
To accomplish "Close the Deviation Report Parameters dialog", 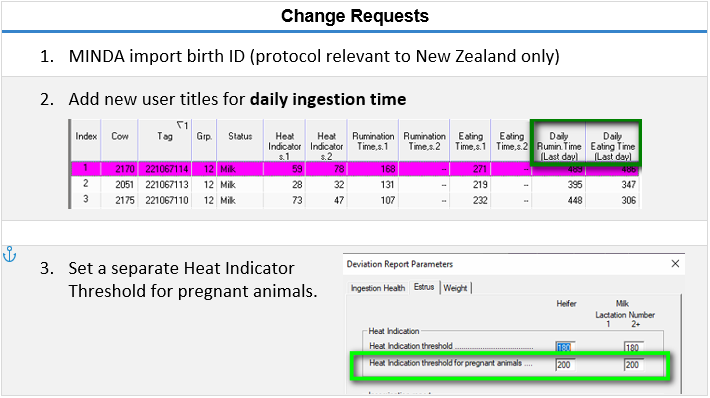I will [x=675, y=264].
